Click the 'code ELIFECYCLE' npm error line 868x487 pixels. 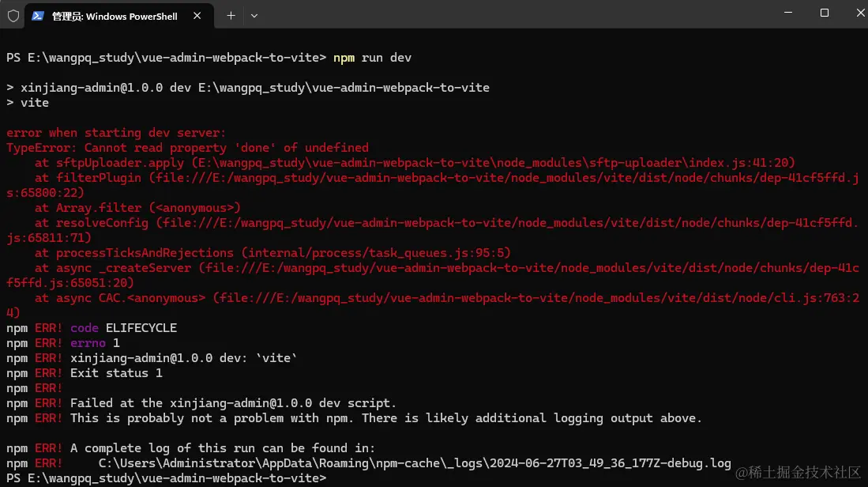tap(92, 328)
